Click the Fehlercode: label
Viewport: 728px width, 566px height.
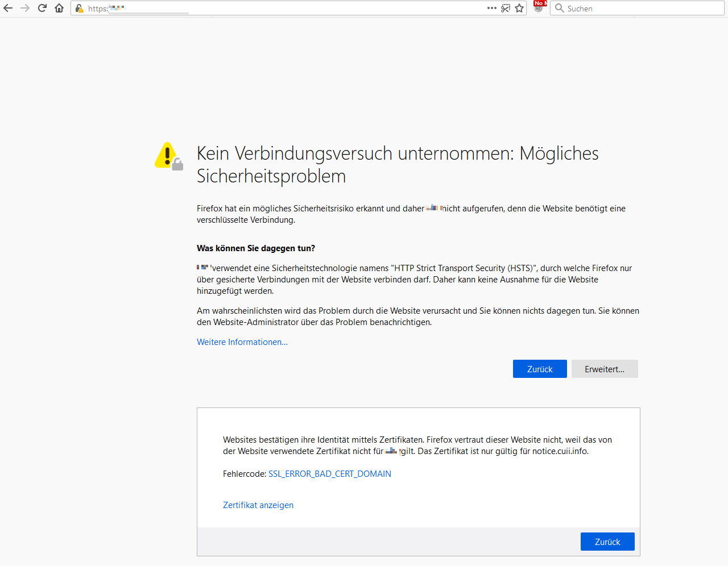[x=245, y=474]
